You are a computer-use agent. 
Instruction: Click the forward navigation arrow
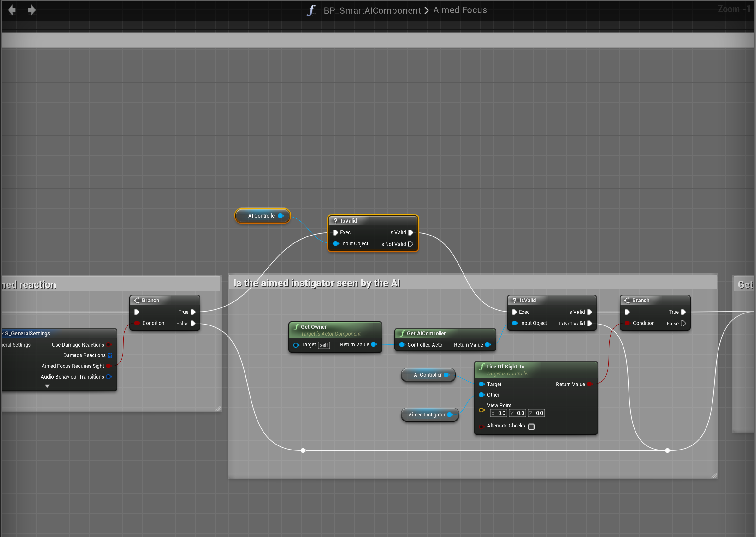click(x=32, y=10)
